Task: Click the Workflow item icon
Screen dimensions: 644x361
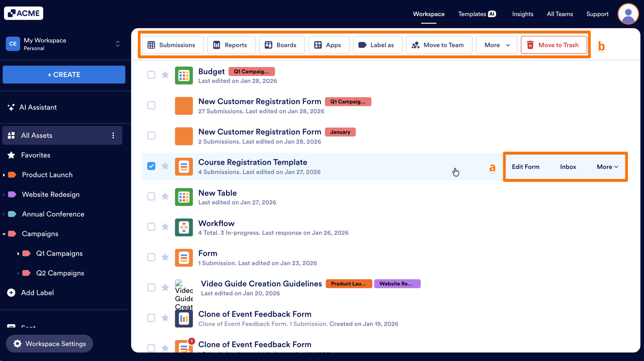Action: point(184,227)
